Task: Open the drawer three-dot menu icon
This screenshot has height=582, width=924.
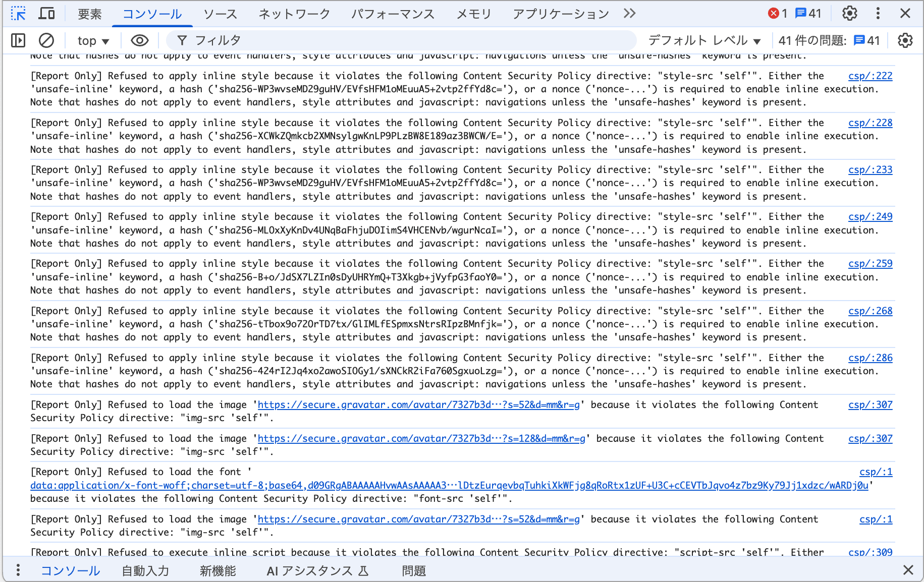Action: (18, 570)
